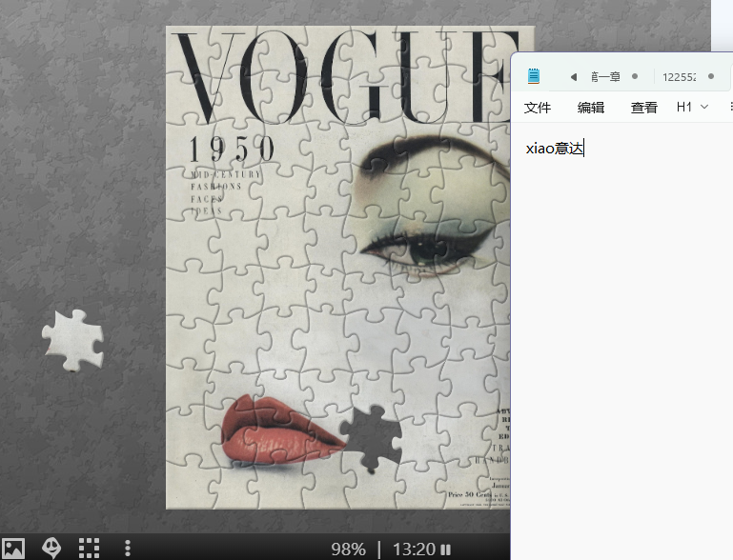Click the Notepad app icon

[x=534, y=75]
